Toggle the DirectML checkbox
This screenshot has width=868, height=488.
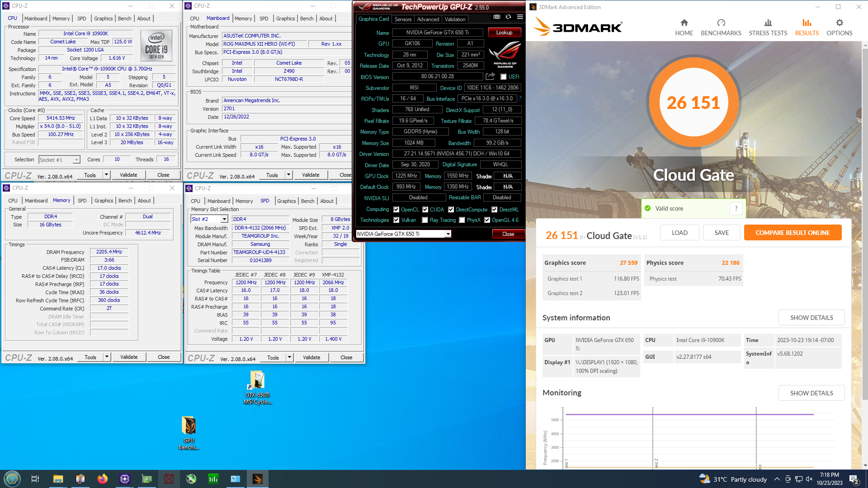tap(495, 210)
